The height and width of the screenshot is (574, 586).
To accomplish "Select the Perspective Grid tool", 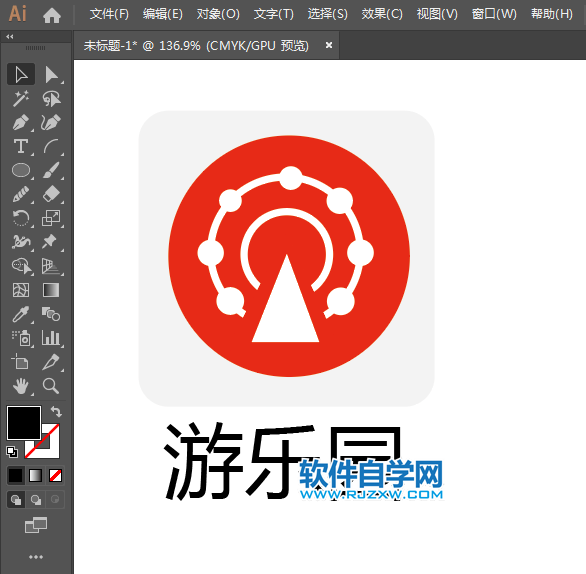I will (51, 266).
